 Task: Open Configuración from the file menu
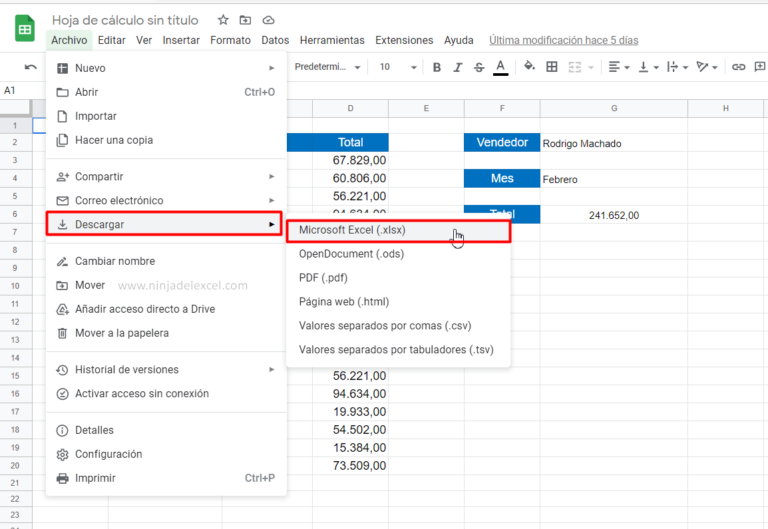click(166, 454)
